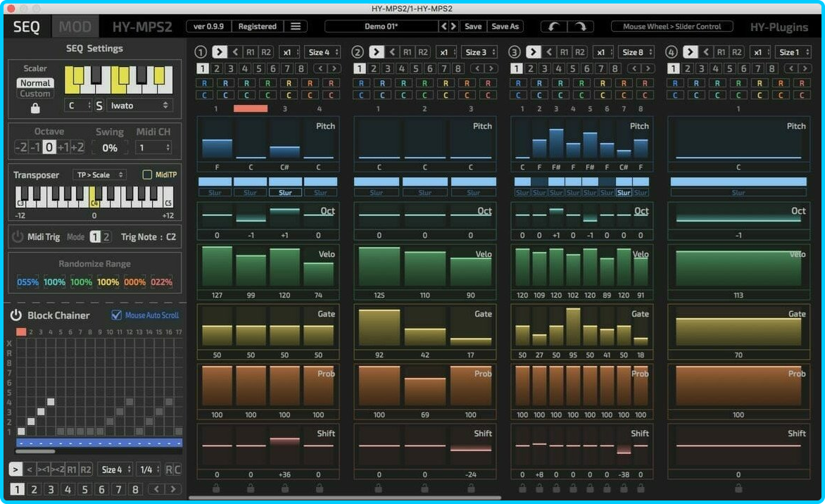Open the Iwato scale dropdown
This screenshot has width=825, height=504.
click(139, 105)
